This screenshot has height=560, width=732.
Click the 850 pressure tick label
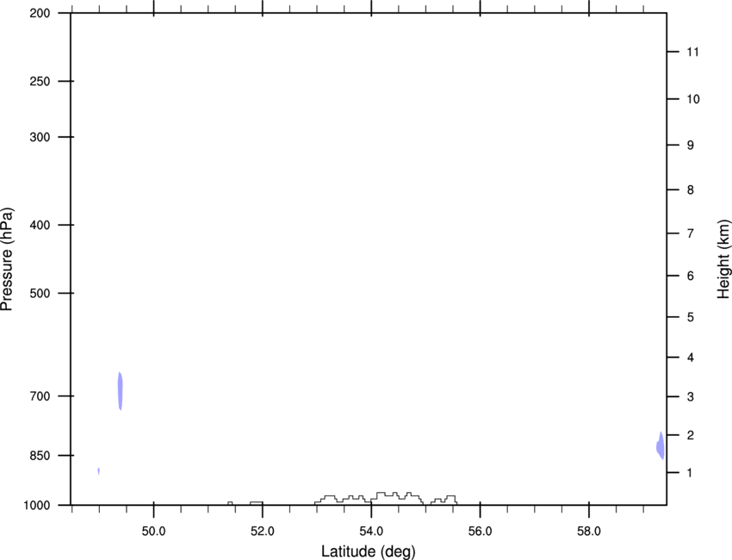pos(40,456)
